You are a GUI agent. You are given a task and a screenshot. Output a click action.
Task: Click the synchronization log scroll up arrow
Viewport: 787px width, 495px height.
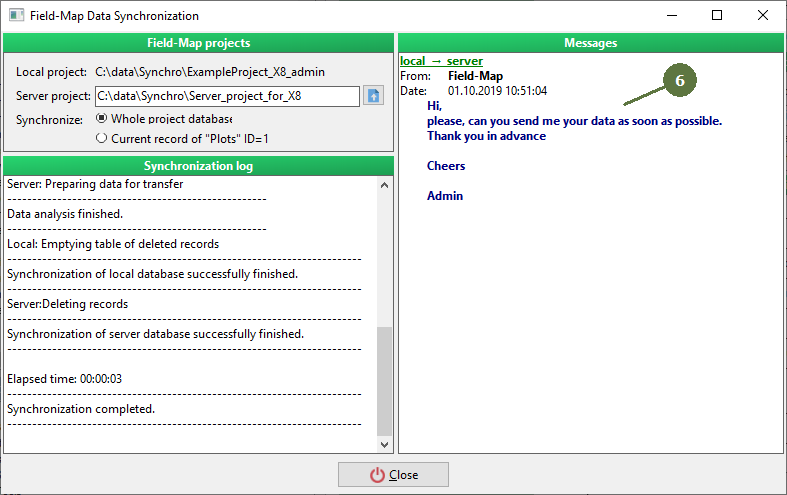pyautogui.click(x=384, y=185)
